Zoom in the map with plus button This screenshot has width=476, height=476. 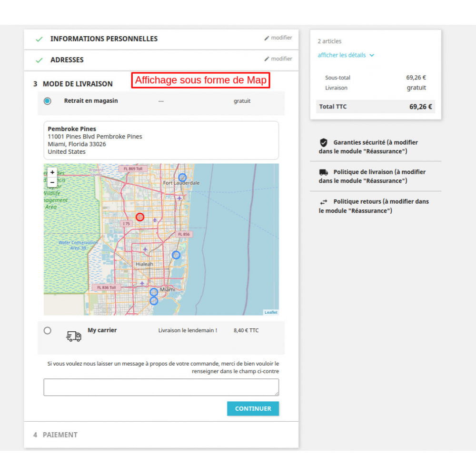point(52,172)
